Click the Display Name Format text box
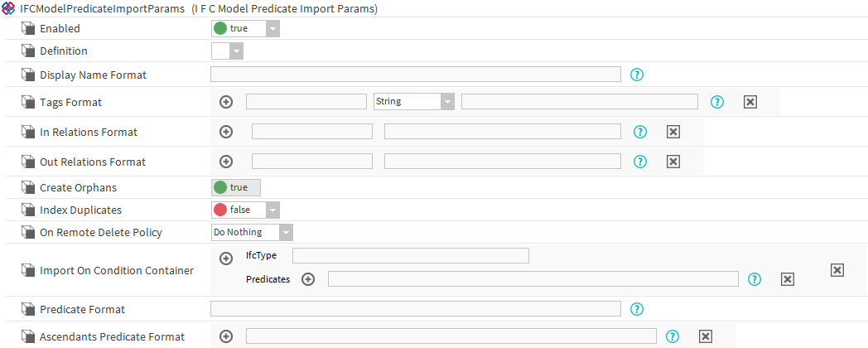Image resolution: width=868 pixels, height=348 pixels. [x=415, y=75]
